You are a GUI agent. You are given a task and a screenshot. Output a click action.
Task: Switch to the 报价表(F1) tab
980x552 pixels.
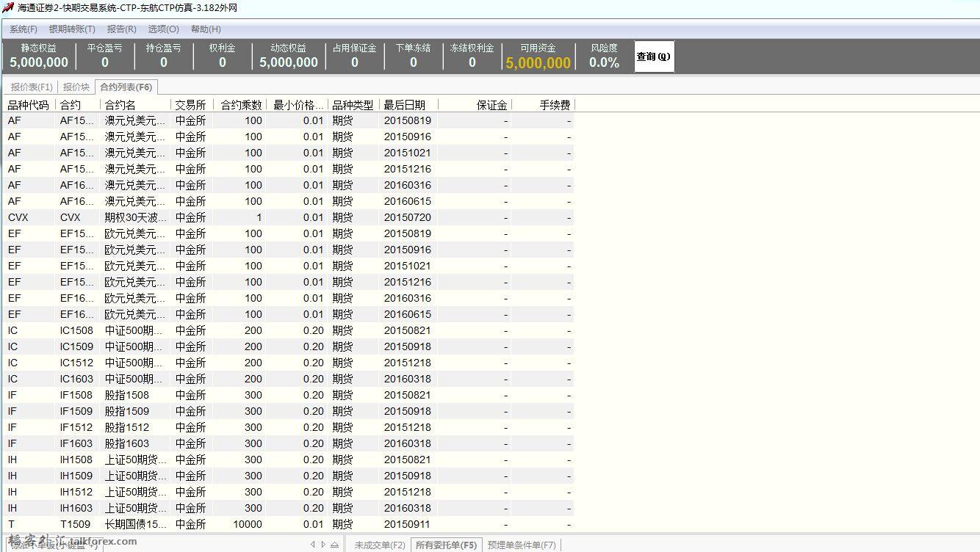coord(32,87)
